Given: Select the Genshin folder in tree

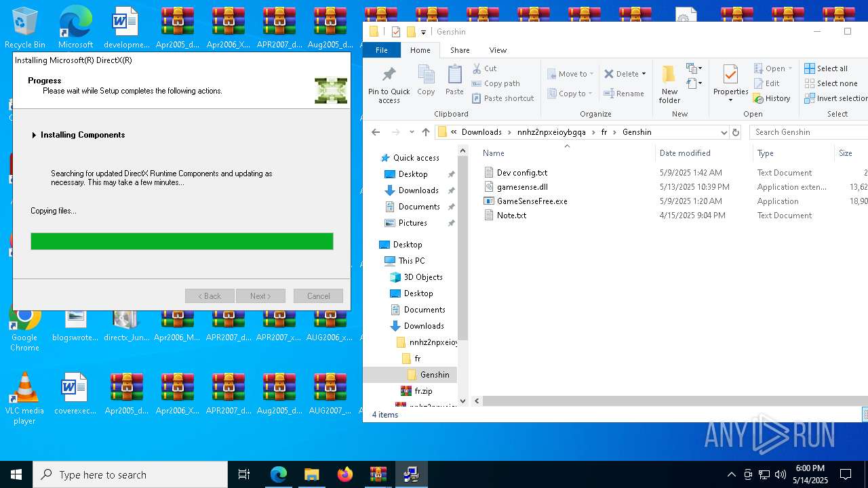Looking at the screenshot, I should (435, 375).
